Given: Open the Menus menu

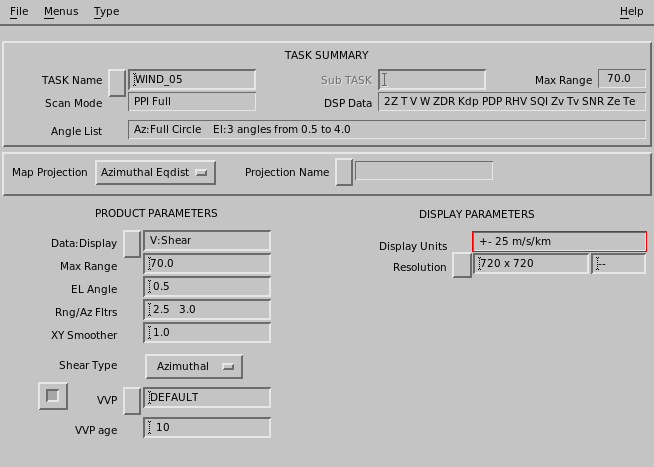Looking at the screenshot, I should pyautogui.click(x=61, y=11).
